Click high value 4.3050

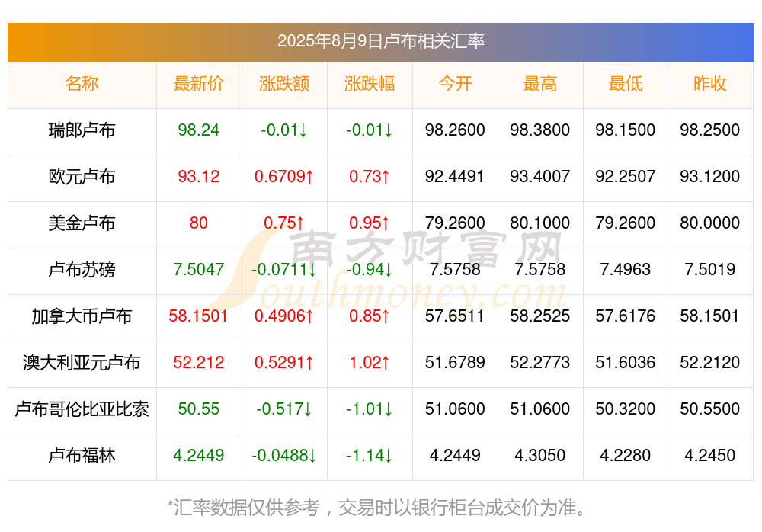[x=540, y=455]
